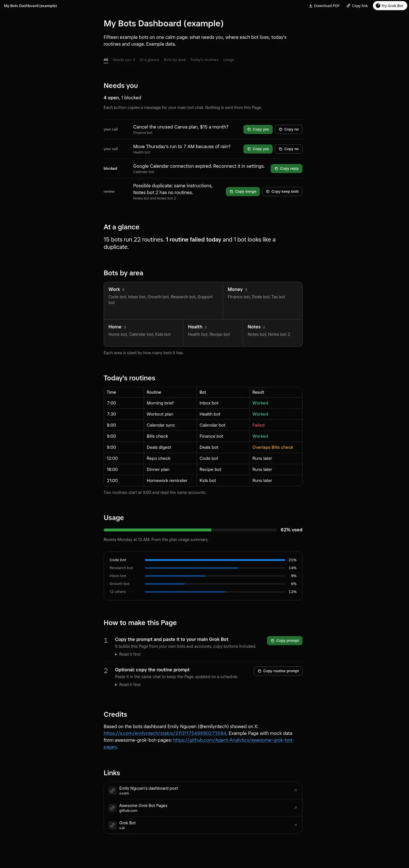
Task: Click the Copy routine prompt button
Action: coord(278,671)
